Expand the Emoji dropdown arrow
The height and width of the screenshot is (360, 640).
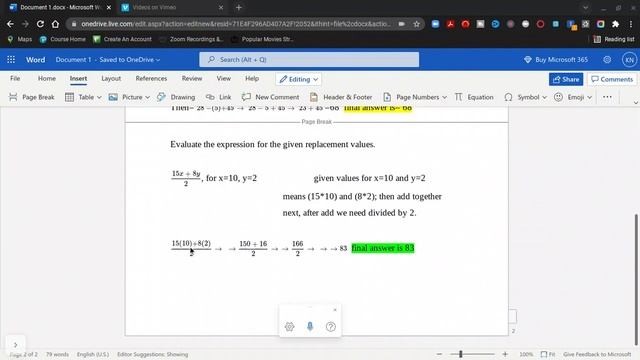pyautogui.click(x=589, y=98)
